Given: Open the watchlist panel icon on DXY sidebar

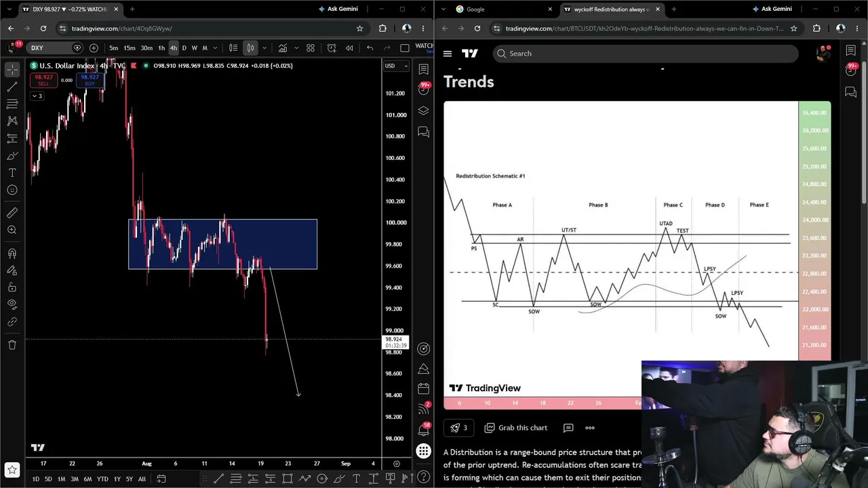Looking at the screenshot, I should 424,69.
